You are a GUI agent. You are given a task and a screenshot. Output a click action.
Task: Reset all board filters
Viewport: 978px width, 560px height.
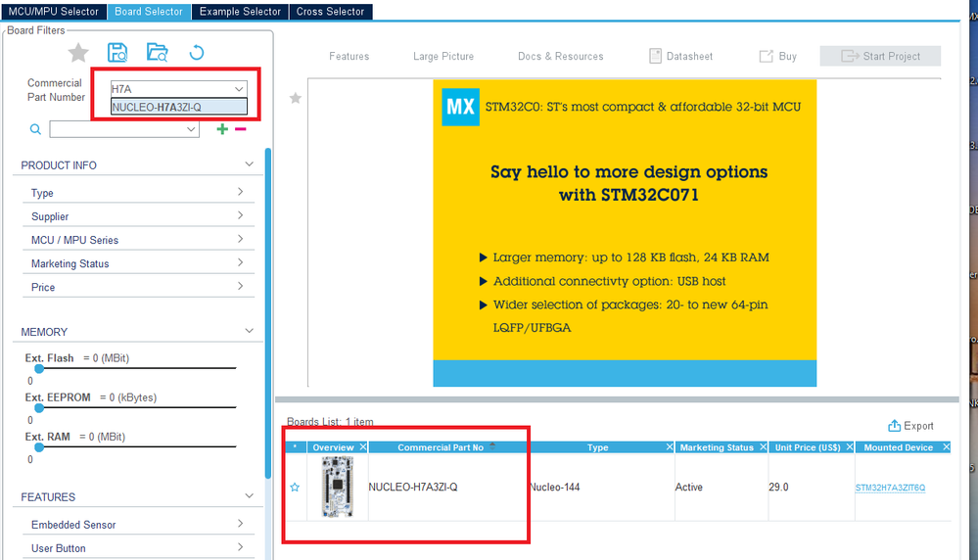(x=197, y=53)
